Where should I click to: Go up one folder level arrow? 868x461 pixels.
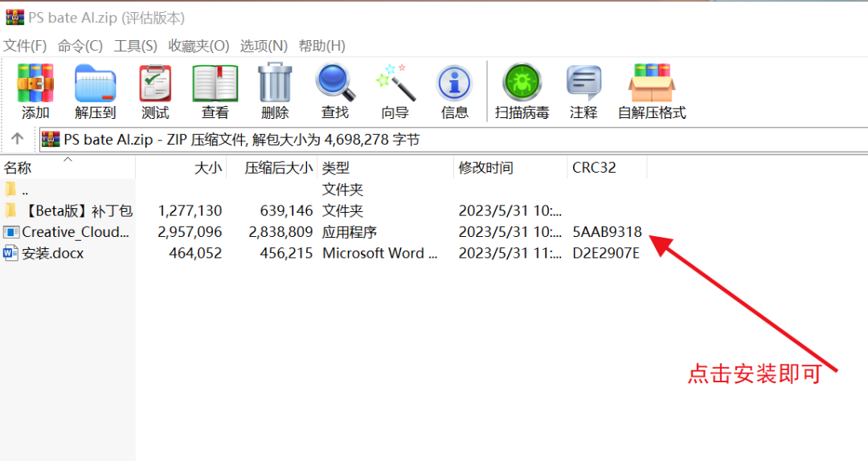[x=17, y=138]
